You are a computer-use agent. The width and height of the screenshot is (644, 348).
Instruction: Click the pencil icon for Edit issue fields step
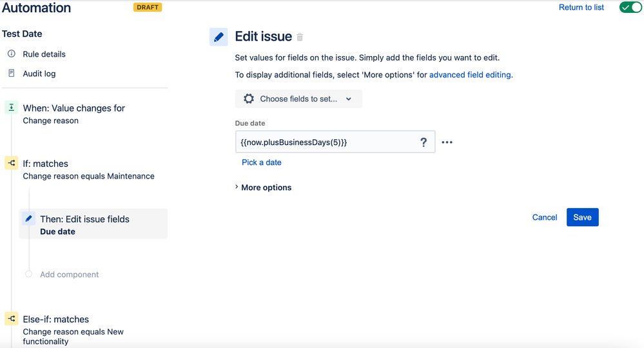pos(28,219)
